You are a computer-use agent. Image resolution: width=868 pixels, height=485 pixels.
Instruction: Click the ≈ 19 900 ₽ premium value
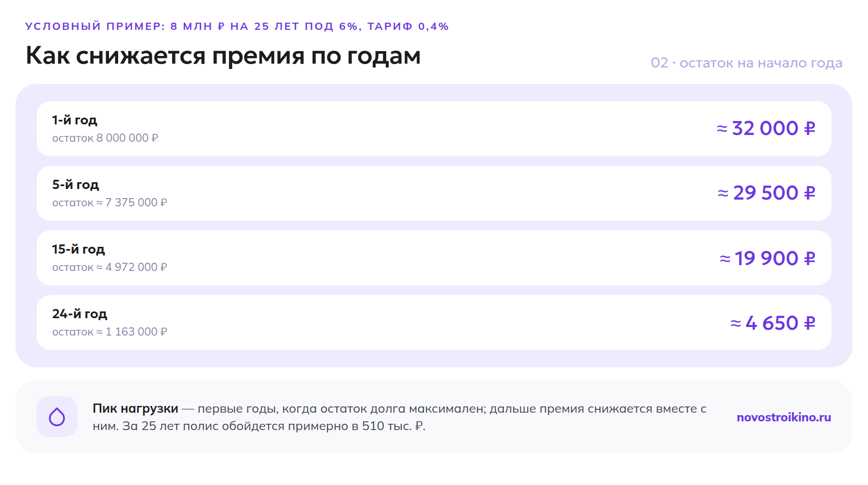[x=767, y=258]
